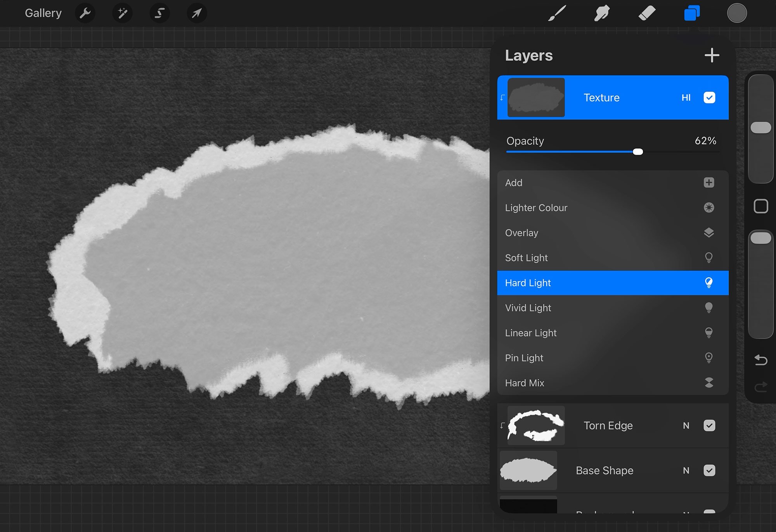Open Torn Edge layer N blend mode
Viewport: 776px width, 532px height.
[686, 426]
